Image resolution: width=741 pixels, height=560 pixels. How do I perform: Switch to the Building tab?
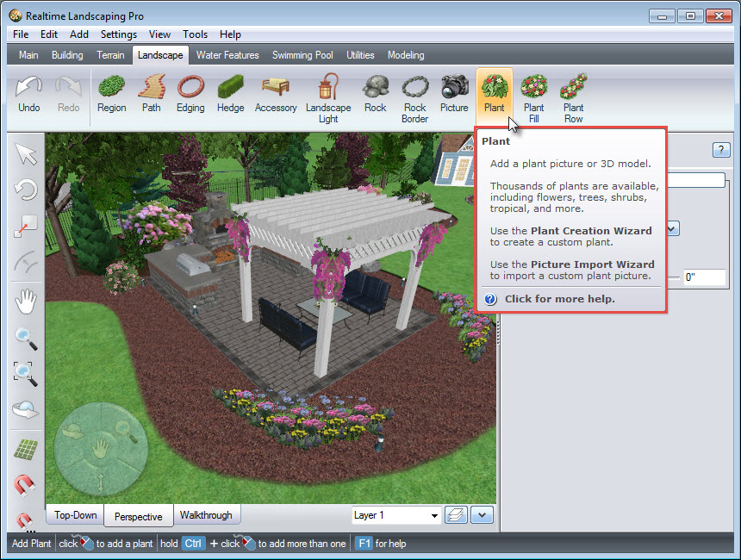coord(67,55)
